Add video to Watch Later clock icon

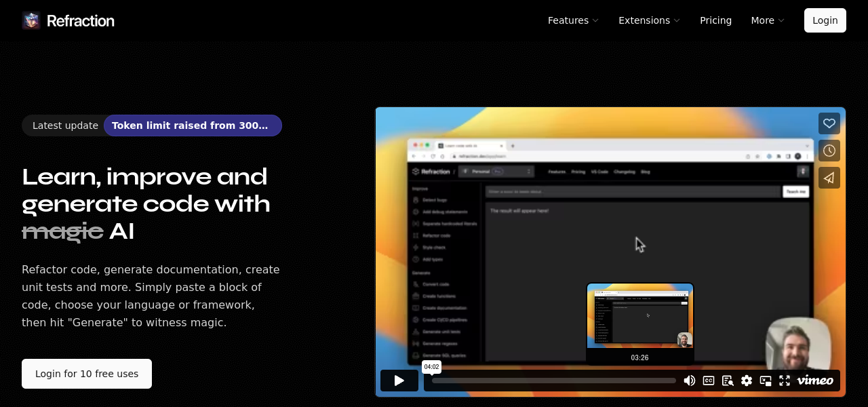829,151
